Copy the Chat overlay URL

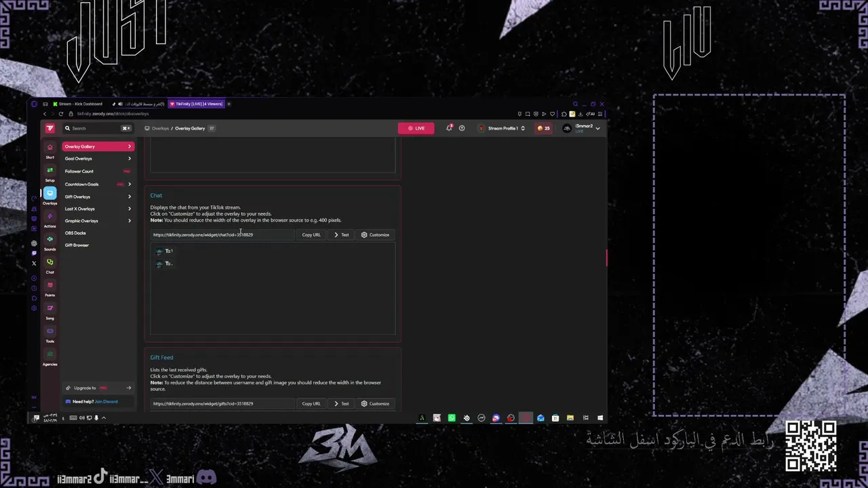[311, 235]
